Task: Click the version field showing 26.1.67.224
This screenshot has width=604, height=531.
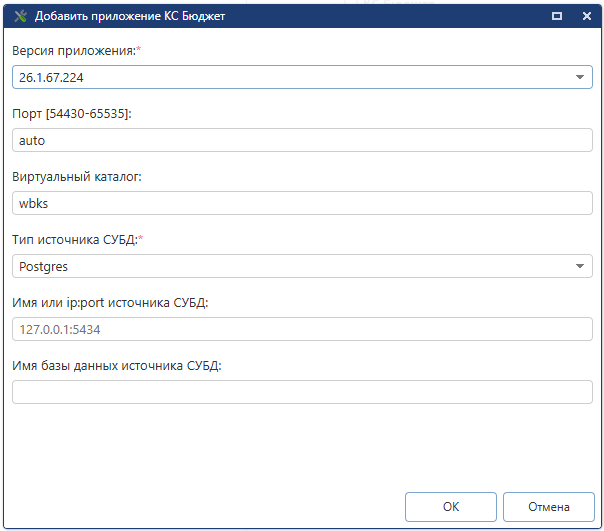Action: [x=302, y=77]
